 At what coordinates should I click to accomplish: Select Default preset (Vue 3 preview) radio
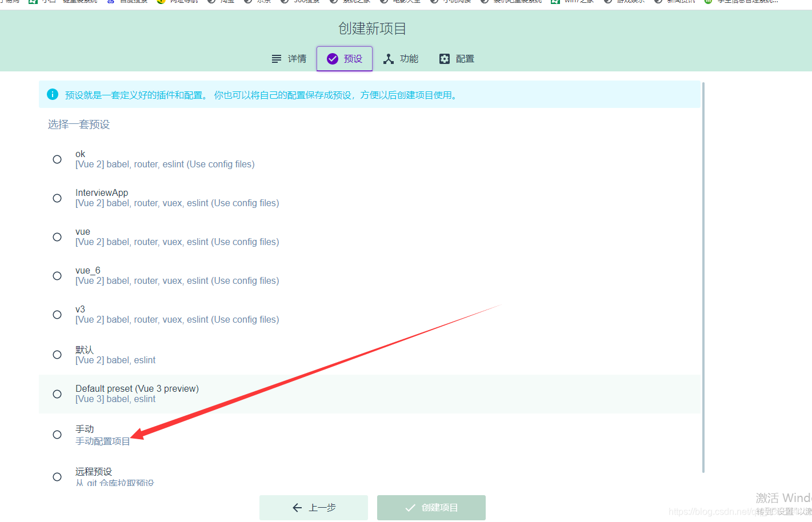click(x=57, y=394)
